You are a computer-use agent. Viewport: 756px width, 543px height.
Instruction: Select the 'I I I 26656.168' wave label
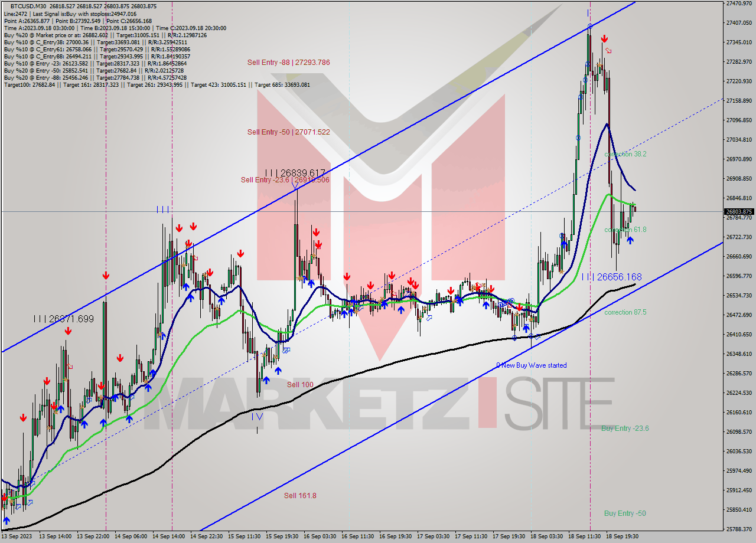611,277
